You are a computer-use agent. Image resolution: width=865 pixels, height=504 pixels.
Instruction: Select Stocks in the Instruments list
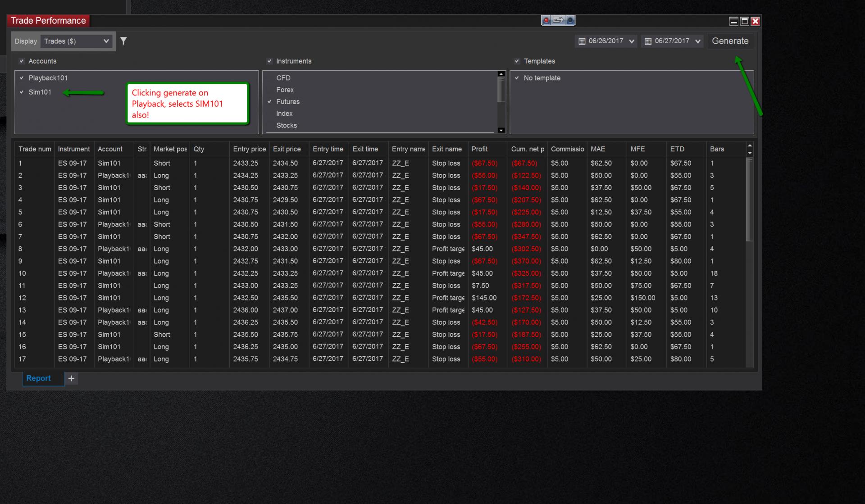[x=287, y=125]
